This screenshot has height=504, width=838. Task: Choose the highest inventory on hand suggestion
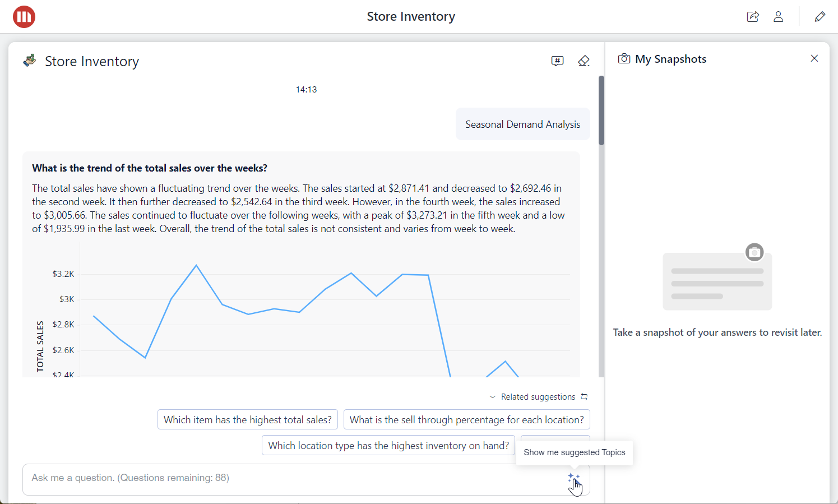pyautogui.click(x=388, y=446)
